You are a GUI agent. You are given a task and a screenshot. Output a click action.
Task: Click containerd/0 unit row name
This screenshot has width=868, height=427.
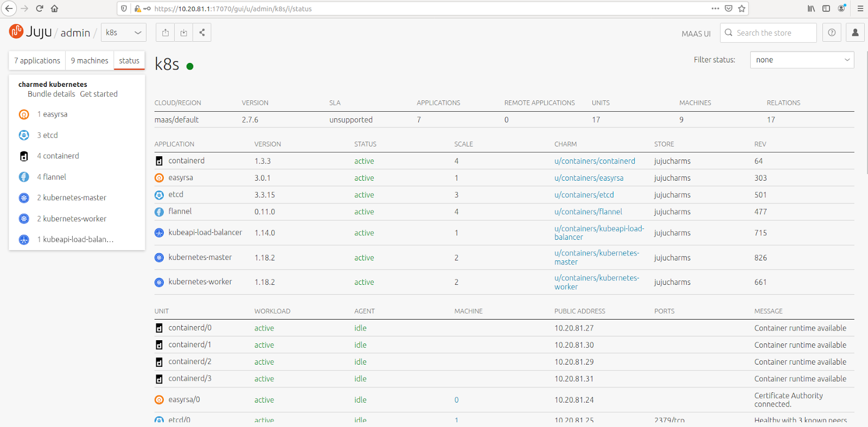pyautogui.click(x=190, y=328)
